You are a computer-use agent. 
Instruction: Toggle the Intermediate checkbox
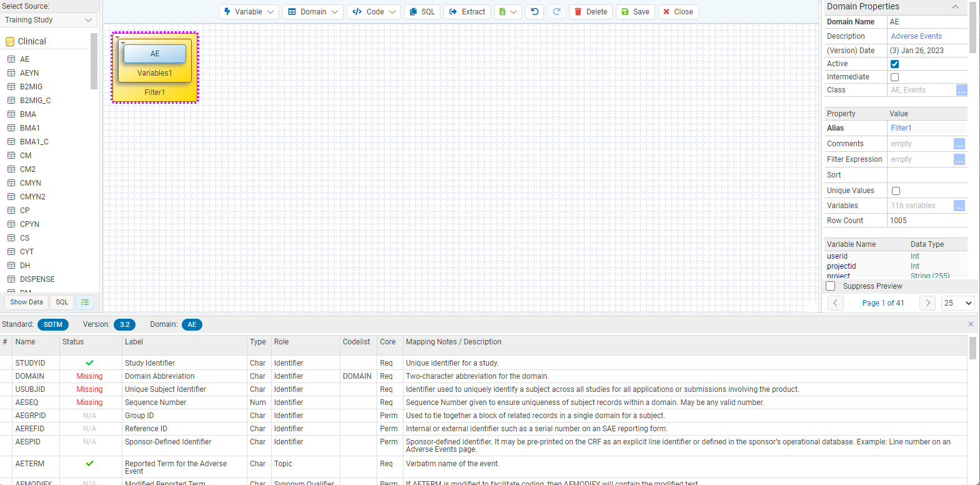(894, 77)
